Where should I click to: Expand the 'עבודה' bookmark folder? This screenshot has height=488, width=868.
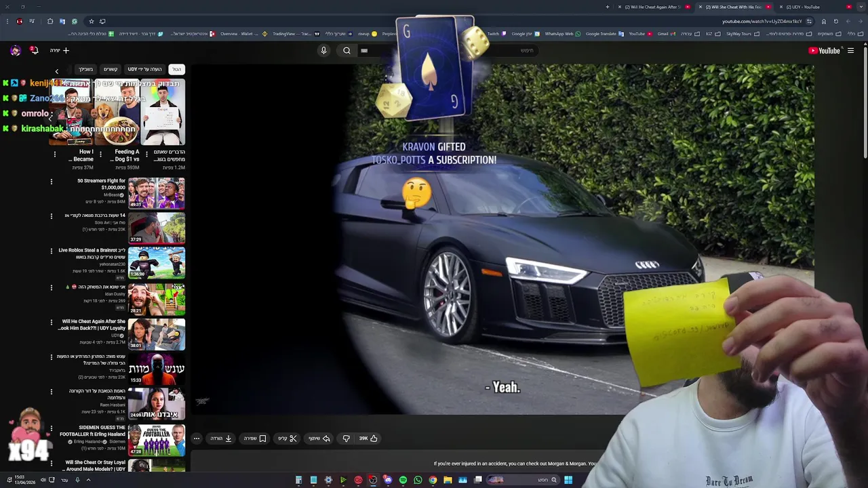click(690, 34)
